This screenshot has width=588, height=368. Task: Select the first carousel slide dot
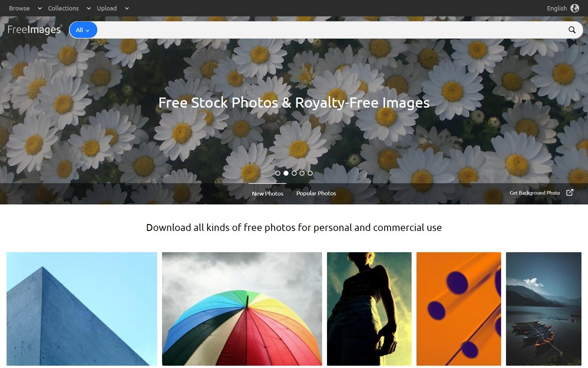tap(278, 173)
